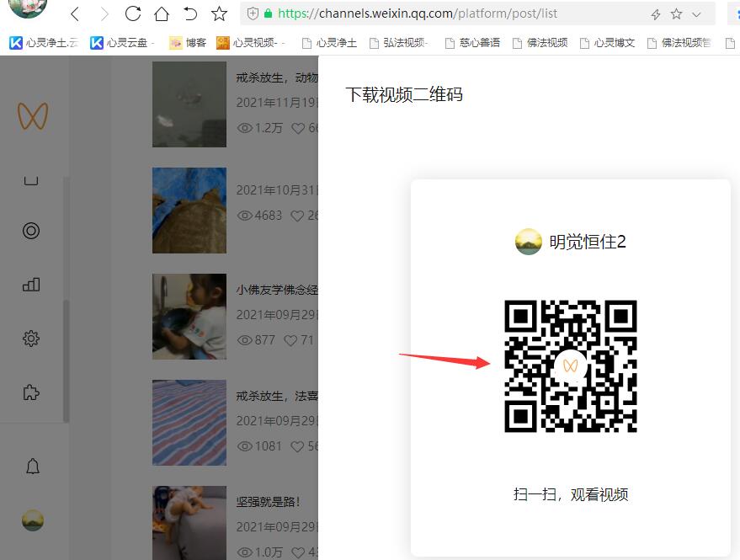Screen dimensions: 740x560
Task: Click the video title starting 戒杀放生，动物
Action: 277,77
